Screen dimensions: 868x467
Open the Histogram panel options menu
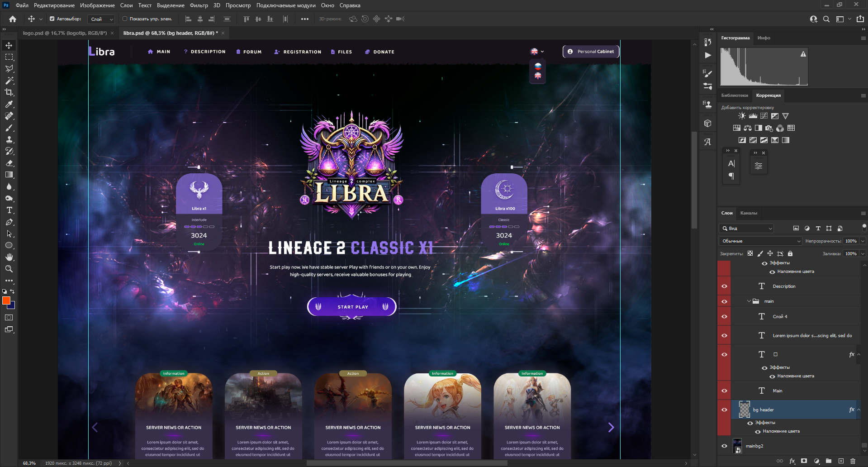click(863, 38)
